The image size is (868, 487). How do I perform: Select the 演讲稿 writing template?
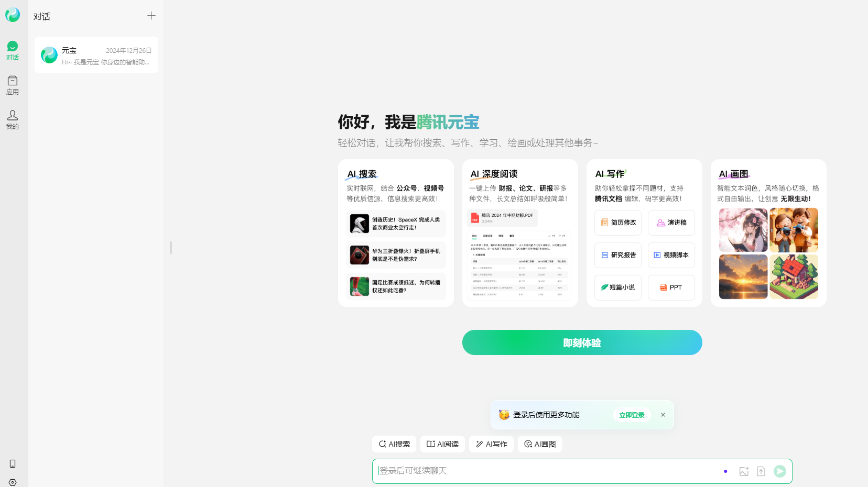[671, 223]
